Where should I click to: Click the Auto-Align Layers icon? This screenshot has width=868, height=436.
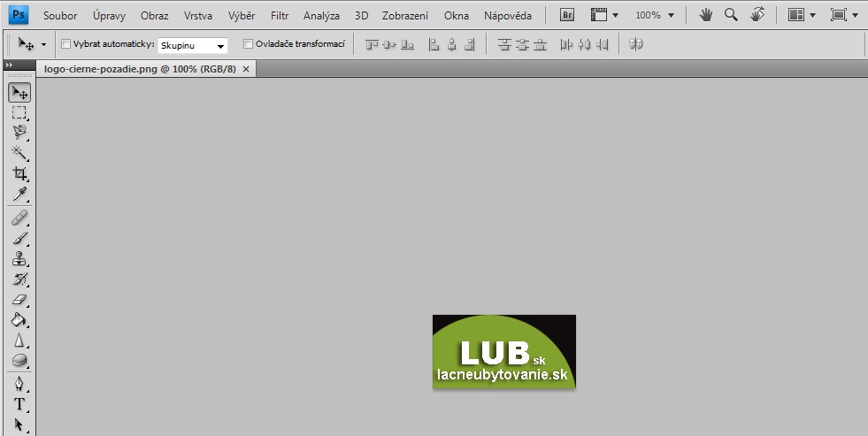click(x=636, y=43)
